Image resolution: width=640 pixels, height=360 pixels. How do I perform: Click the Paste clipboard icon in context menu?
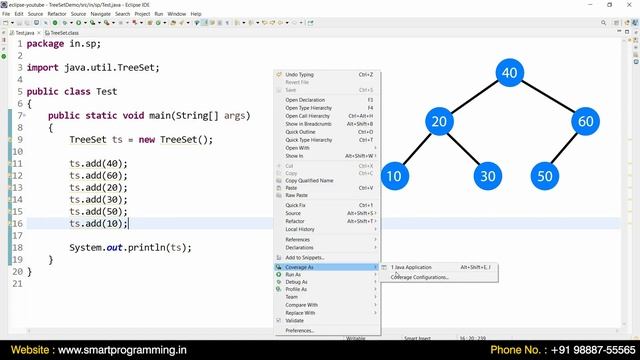(279, 188)
